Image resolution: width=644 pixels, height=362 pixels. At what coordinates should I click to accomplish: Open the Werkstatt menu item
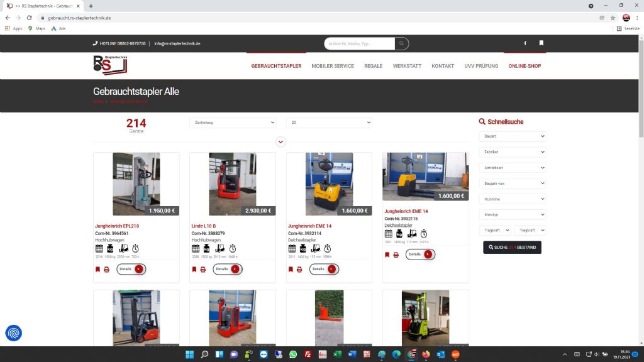tap(407, 66)
